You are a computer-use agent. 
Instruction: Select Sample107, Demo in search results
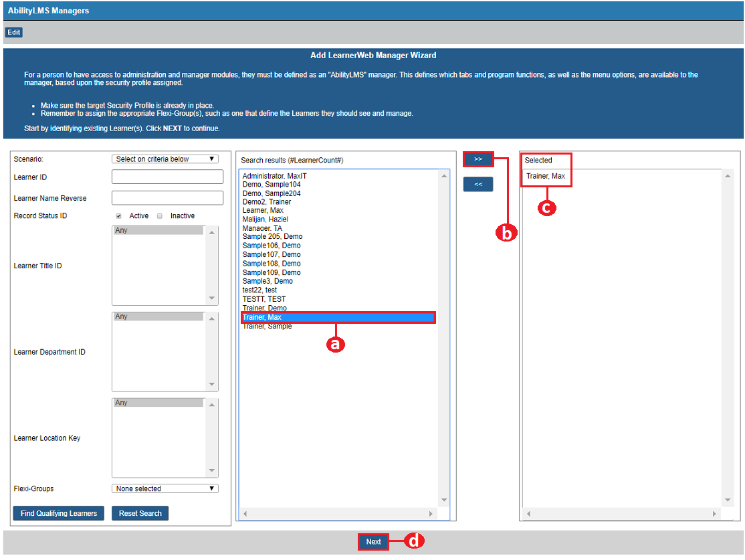tap(272, 255)
